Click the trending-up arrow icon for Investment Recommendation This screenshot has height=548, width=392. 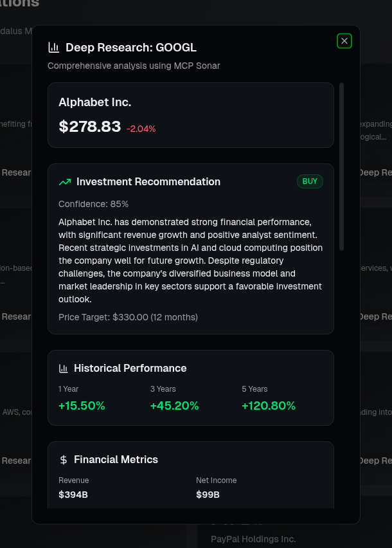pyautogui.click(x=65, y=182)
